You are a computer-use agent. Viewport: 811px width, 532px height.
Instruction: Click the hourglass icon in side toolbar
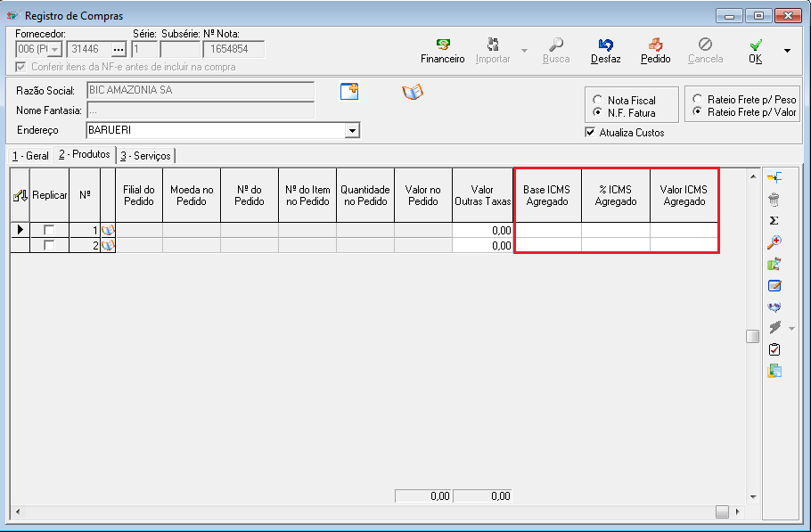pyautogui.click(x=774, y=264)
